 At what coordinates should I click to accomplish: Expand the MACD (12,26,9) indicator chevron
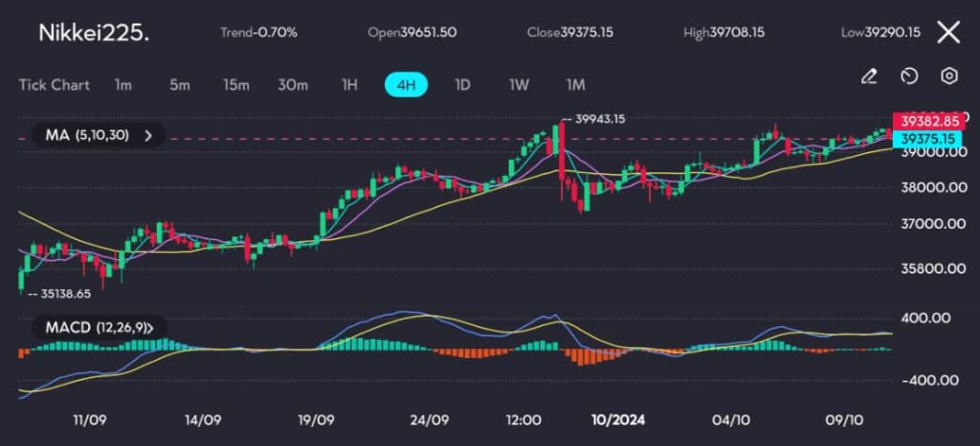[x=161, y=328]
